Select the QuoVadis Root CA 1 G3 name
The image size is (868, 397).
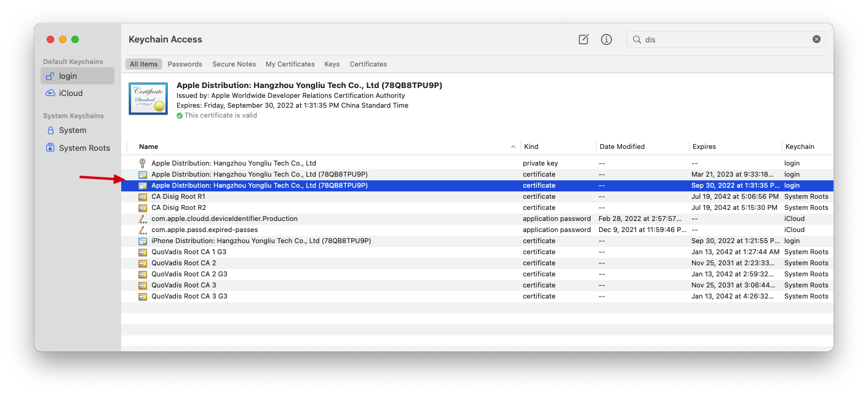189,252
